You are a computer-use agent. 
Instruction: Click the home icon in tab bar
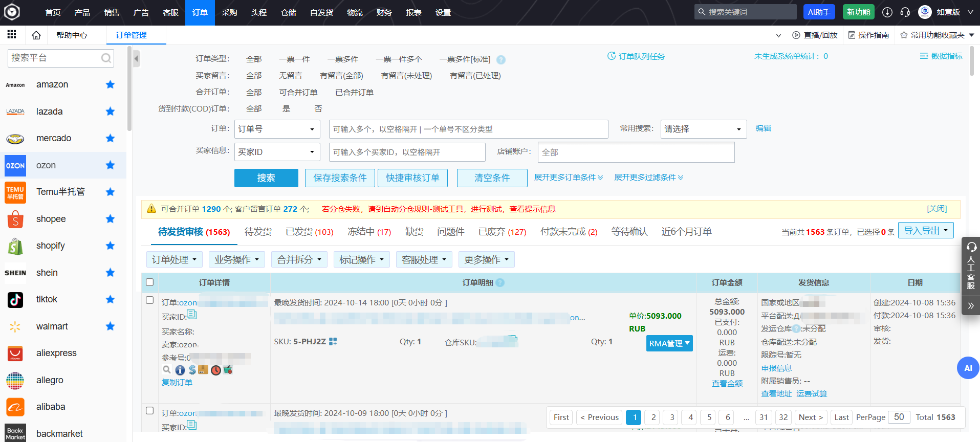(x=36, y=35)
